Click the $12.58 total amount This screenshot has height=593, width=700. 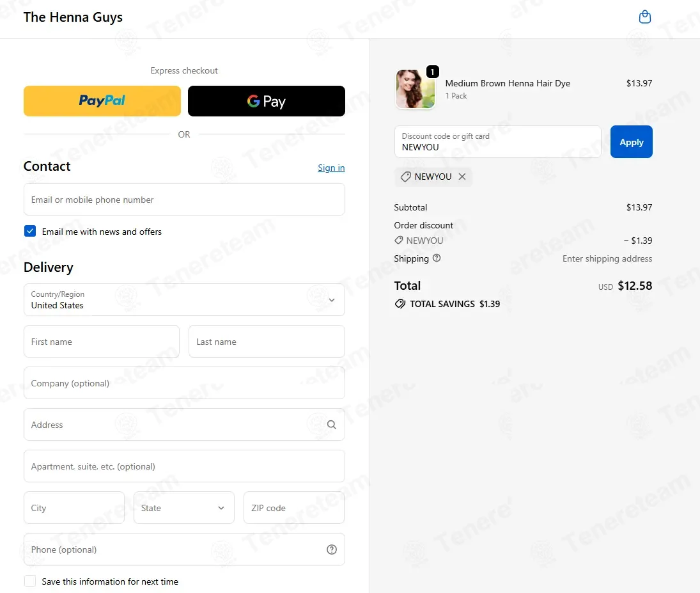tap(635, 285)
